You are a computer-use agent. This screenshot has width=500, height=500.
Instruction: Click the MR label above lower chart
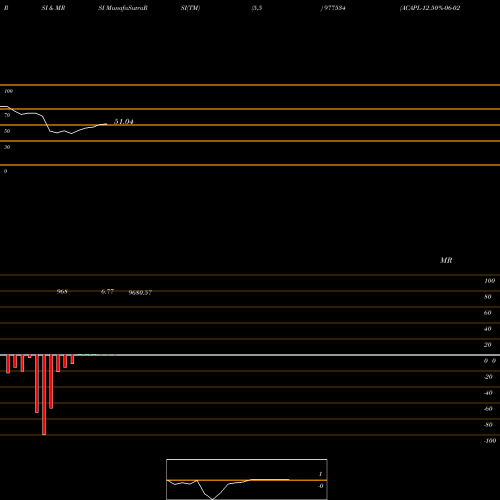pyautogui.click(x=446, y=260)
